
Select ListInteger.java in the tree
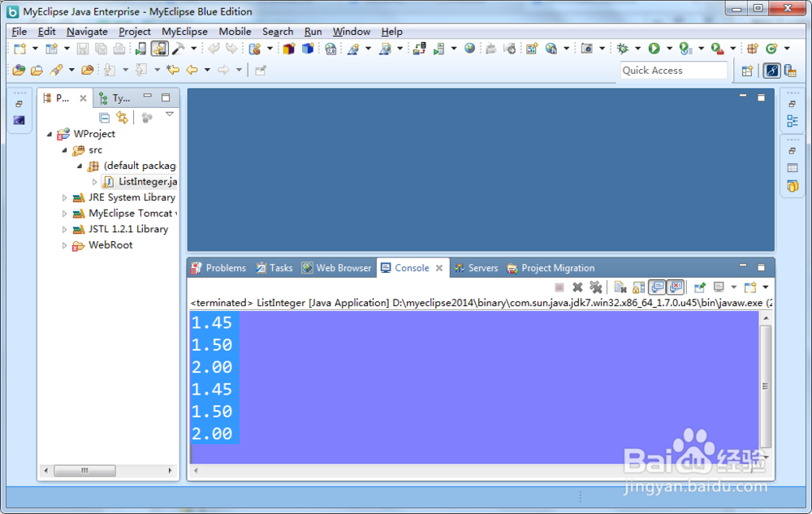pos(140,182)
